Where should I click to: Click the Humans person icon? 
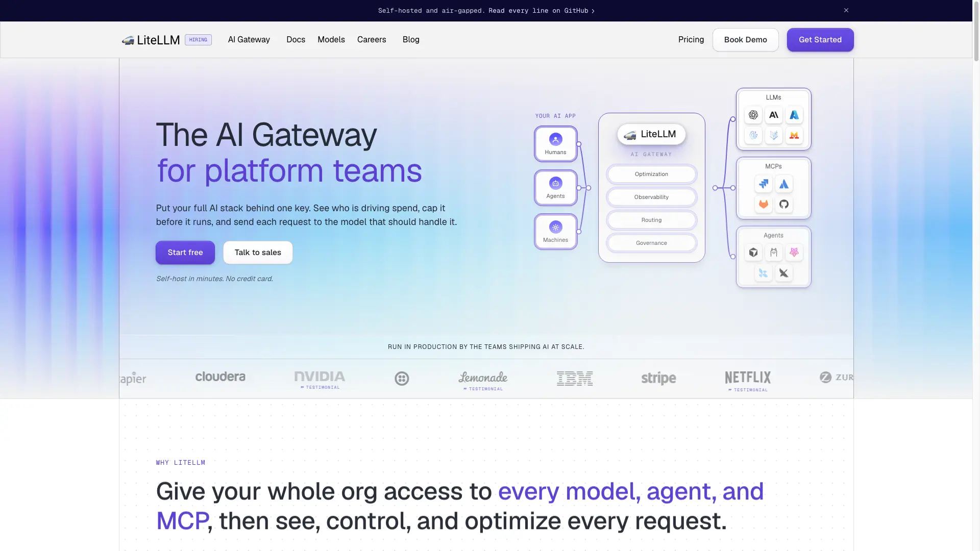pyautogui.click(x=556, y=139)
